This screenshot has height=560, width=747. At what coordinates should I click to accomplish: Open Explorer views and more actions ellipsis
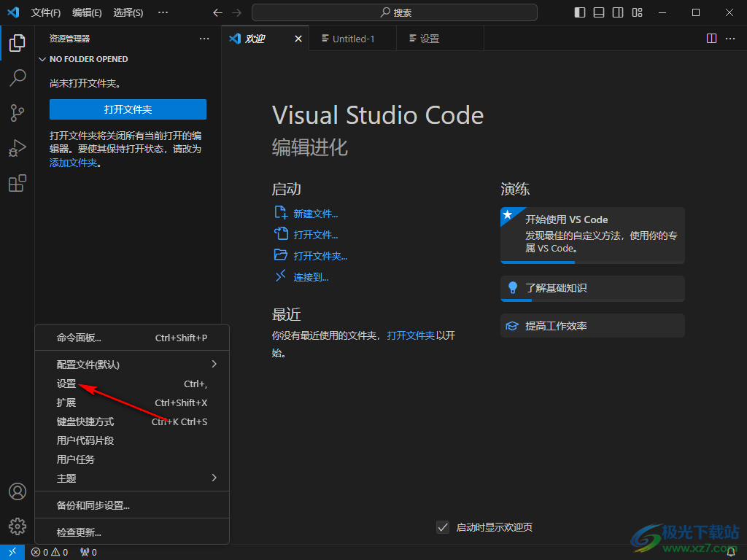tap(204, 39)
